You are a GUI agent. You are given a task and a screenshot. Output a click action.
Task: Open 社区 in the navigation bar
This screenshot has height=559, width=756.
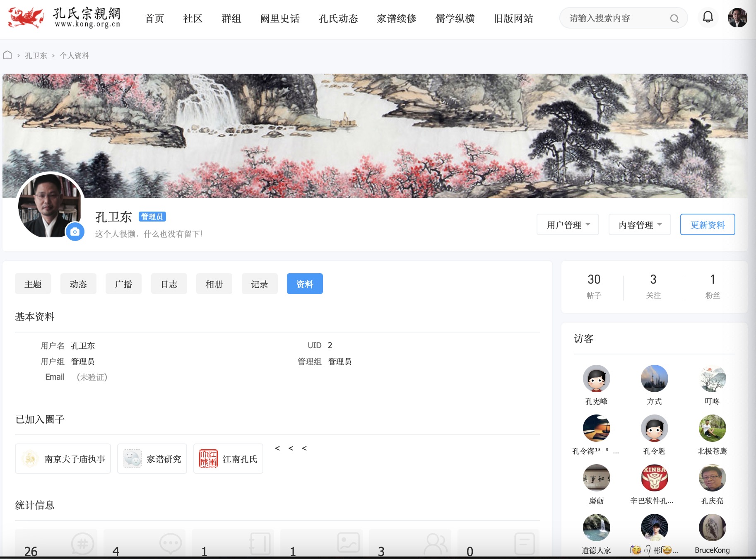click(x=193, y=19)
